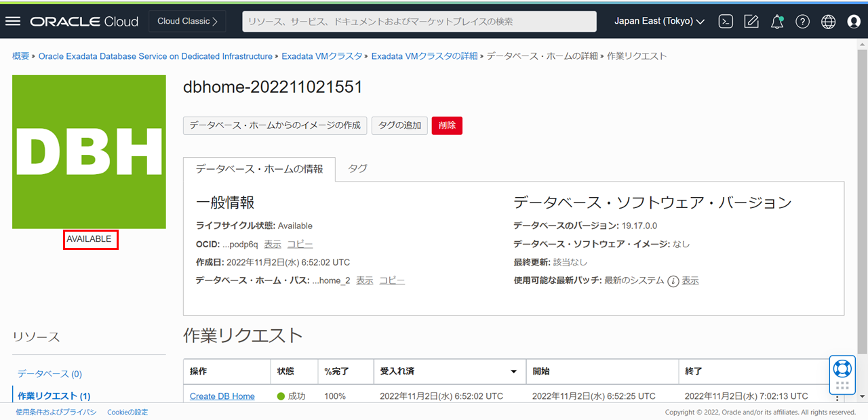Open the hamburger navigation menu
868x420 pixels.
point(13,21)
